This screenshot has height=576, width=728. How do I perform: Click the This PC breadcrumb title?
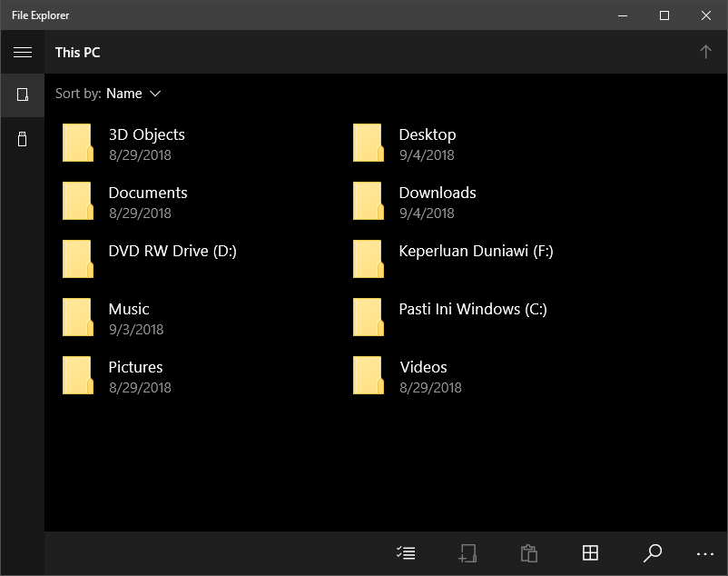coord(78,53)
